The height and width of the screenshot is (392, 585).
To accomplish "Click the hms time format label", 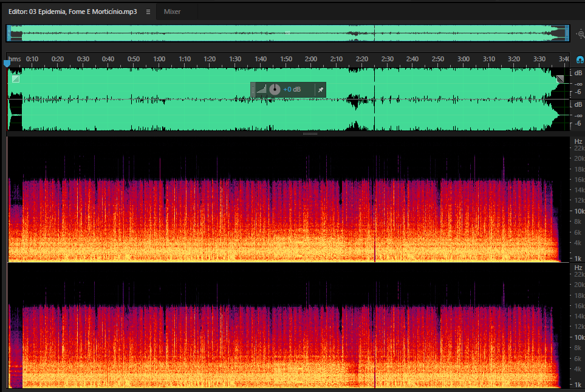I will click(15, 59).
